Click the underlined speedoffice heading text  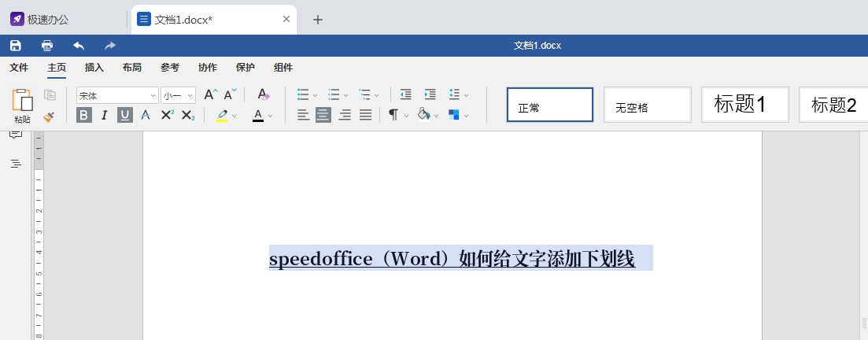[452, 259]
